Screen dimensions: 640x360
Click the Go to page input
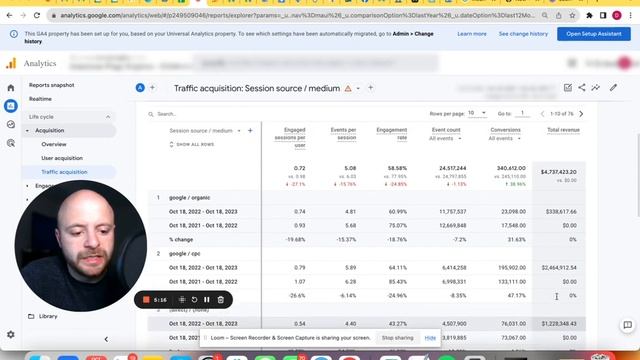522,113
